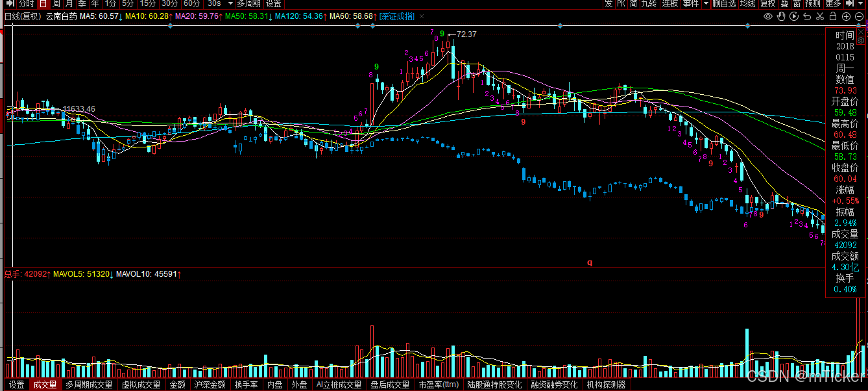Select the 多周期成交量 indicator tab
This screenshot has height=391, width=868.
(x=89, y=385)
